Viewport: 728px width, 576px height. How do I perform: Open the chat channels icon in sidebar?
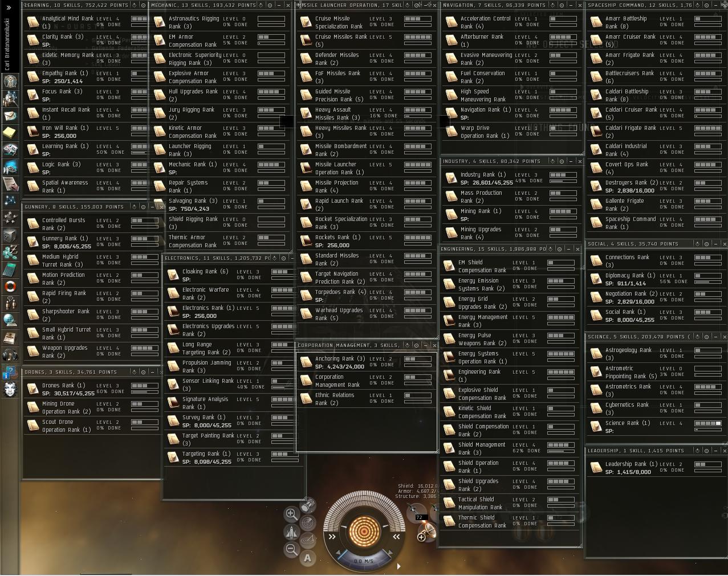coord(11,303)
